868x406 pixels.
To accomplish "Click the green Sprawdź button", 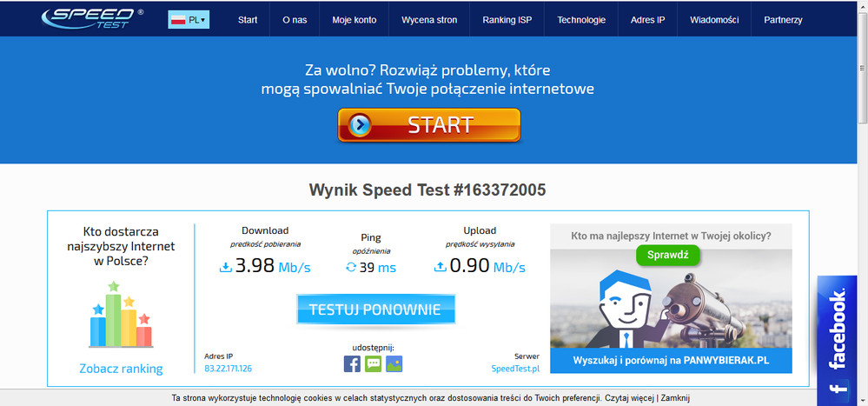I will click(667, 256).
